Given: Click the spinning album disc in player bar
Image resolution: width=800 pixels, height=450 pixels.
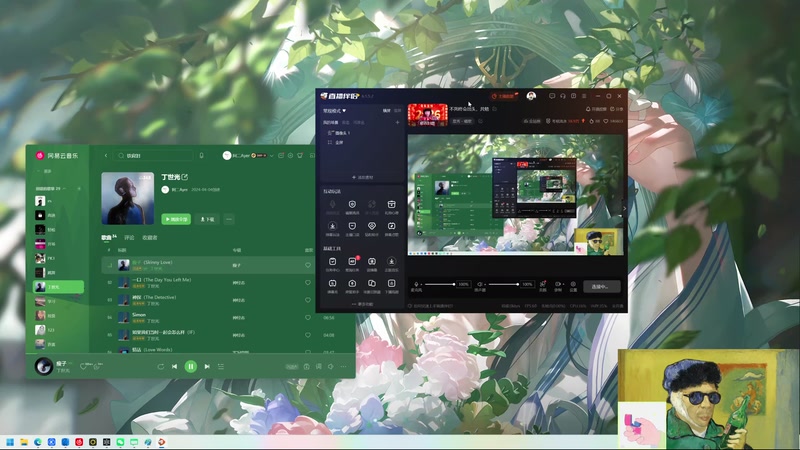Looking at the screenshot, I should (44, 366).
